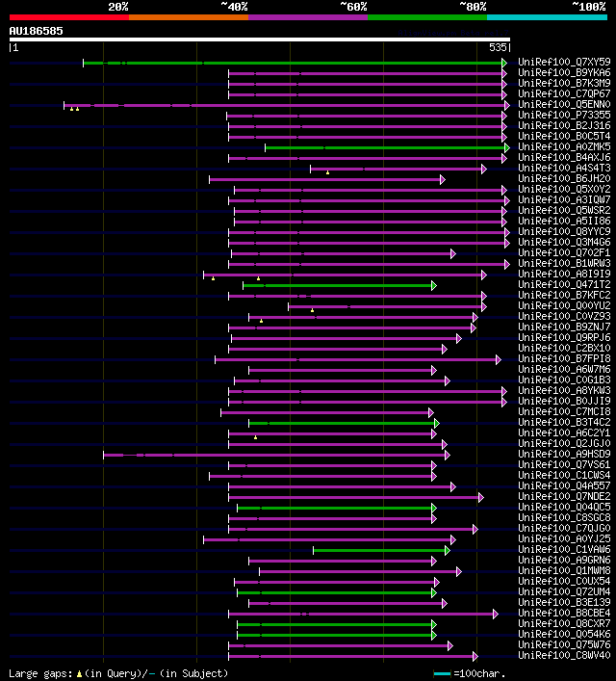
Task: Click UniRef100_A6W7M6 label
Action: click(564, 370)
